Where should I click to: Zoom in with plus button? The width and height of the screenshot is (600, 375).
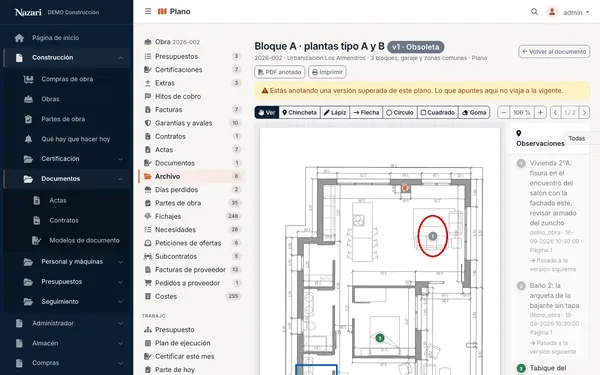click(540, 112)
